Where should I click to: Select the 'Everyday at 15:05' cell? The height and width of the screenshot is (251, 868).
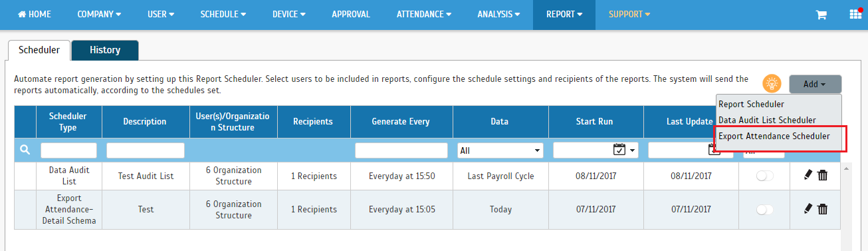point(401,210)
